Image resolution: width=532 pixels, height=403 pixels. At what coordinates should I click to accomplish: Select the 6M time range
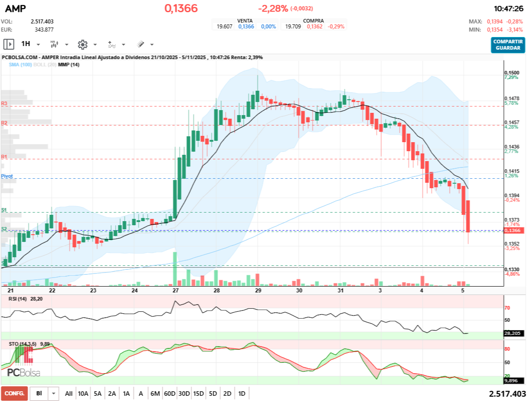coord(155,394)
